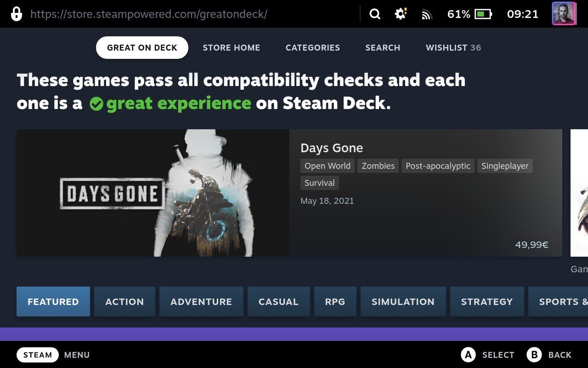Click the green great experience checkmark
The height and width of the screenshot is (368, 588).
[x=96, y=104]
